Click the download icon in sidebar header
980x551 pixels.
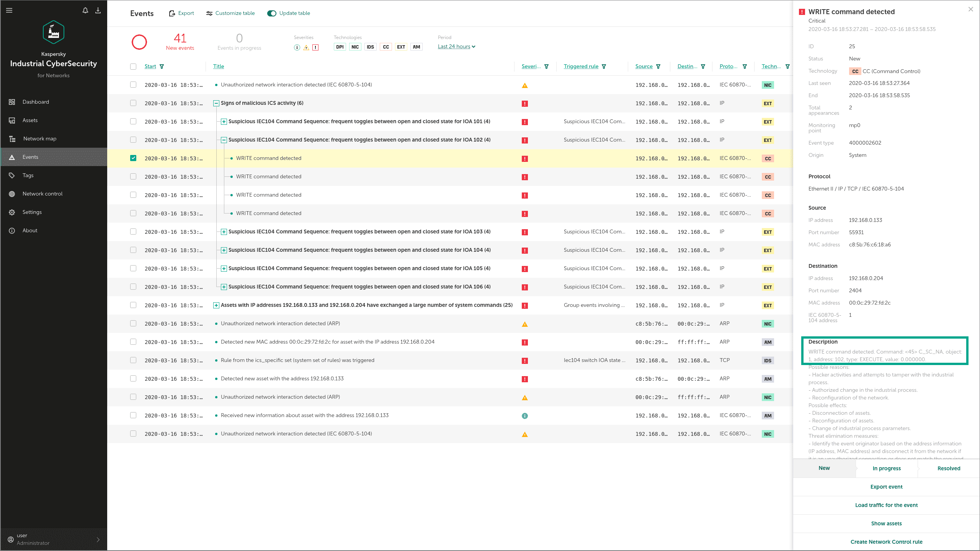coord(98,10)
